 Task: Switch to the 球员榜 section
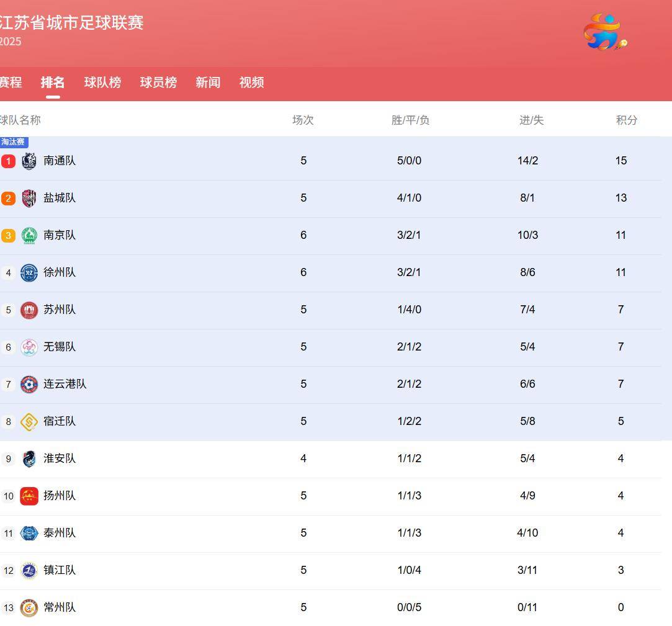(x=158, y=83)
